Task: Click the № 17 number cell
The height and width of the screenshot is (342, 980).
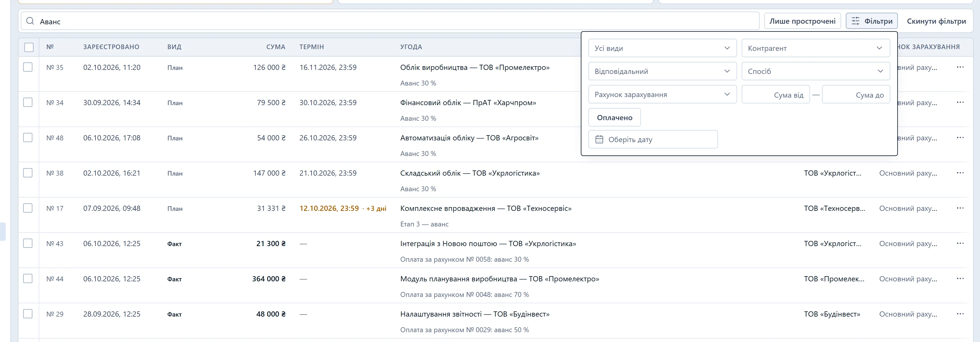Action: tap(55, 208)
